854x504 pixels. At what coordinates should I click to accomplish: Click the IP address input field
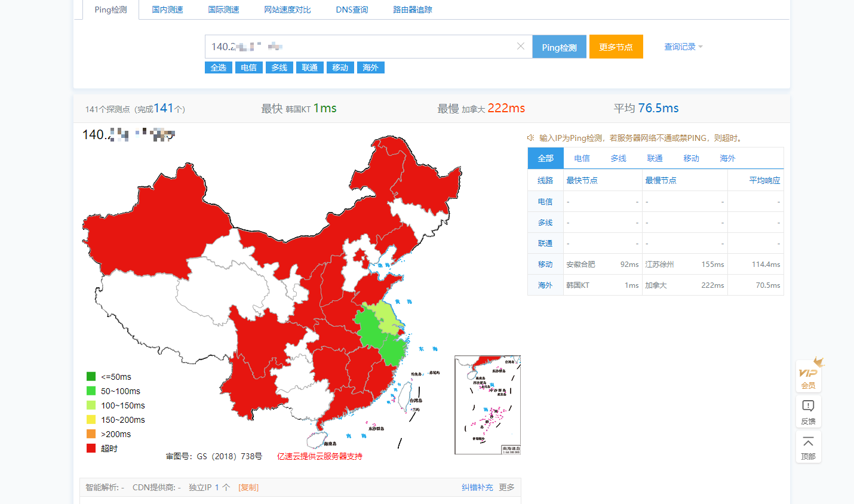pyautogui.click(x=358, y=47)
